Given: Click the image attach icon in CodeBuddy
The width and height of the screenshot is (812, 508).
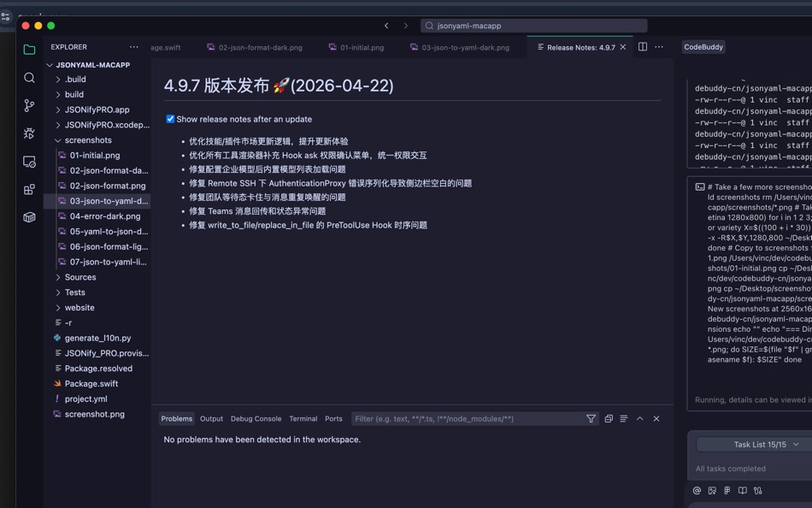Looking at the screenshot, I should click(713, 490).
